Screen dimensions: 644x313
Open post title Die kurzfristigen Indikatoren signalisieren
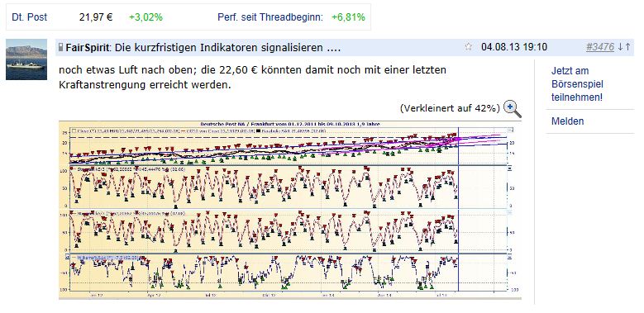coord(227,48)
